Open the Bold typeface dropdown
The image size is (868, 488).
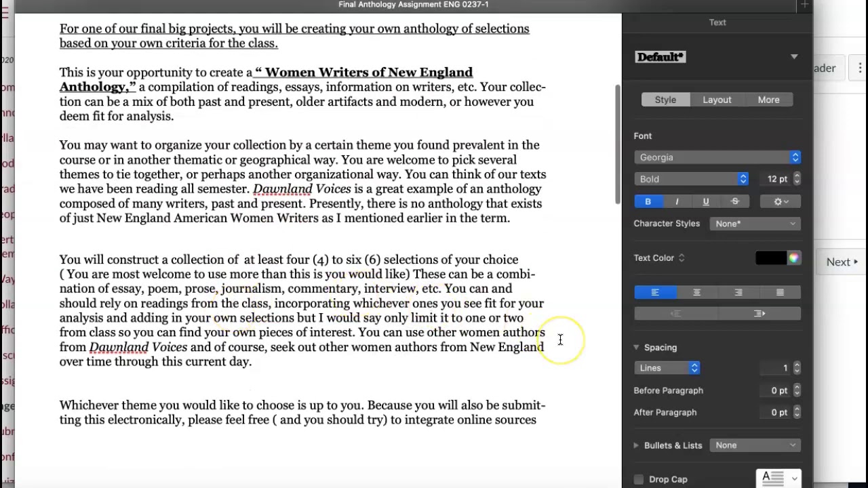pos(691,179)
